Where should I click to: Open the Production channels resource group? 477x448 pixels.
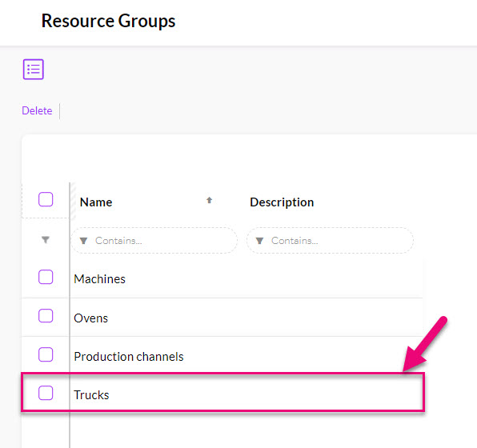pos(129,357)
